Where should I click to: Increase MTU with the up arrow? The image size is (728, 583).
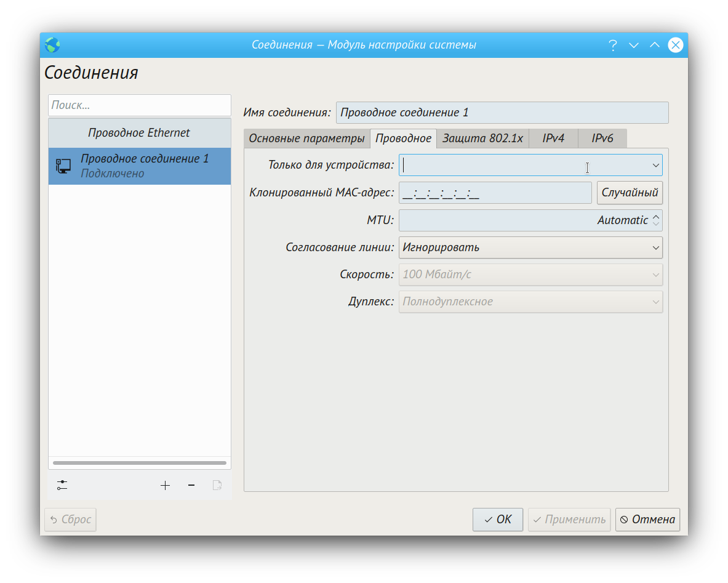[x=655, y=216]
